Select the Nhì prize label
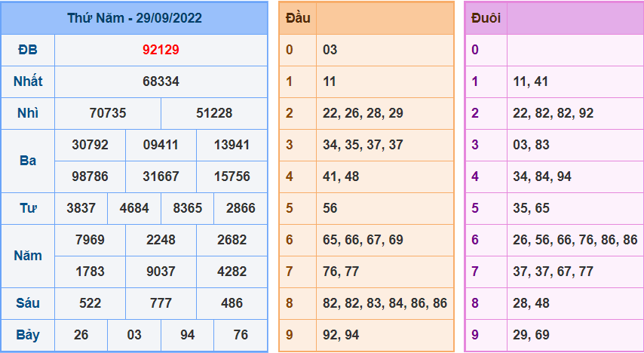The height and width of the screenshot is (353, 644). click(28, 113)
